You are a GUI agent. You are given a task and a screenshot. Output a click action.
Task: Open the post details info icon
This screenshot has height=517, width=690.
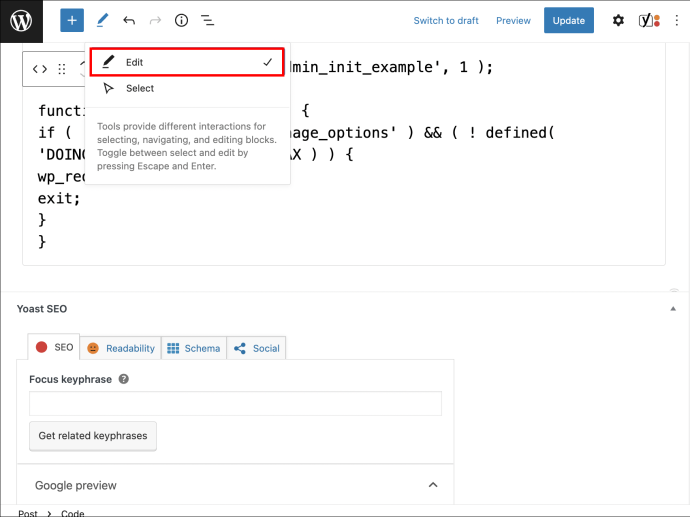(181, 20)
